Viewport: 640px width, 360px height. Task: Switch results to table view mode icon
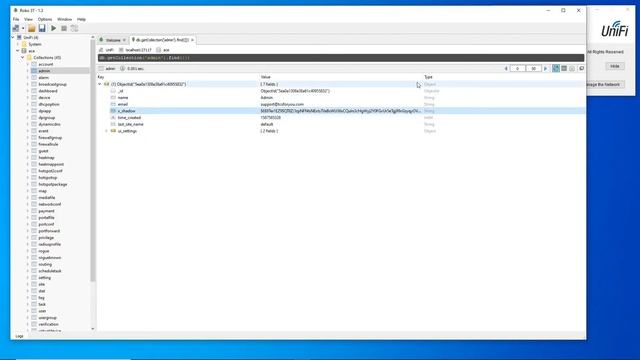click(564, 69)
